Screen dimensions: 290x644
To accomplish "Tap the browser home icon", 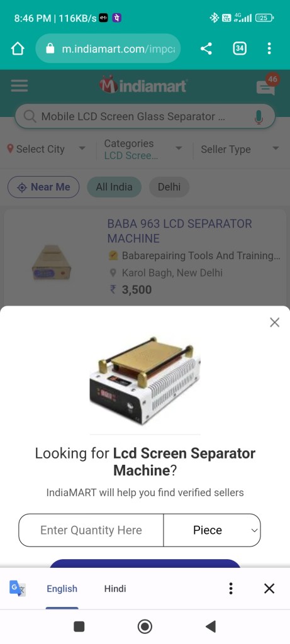I will pyautogui.click(x=18, y=49).
